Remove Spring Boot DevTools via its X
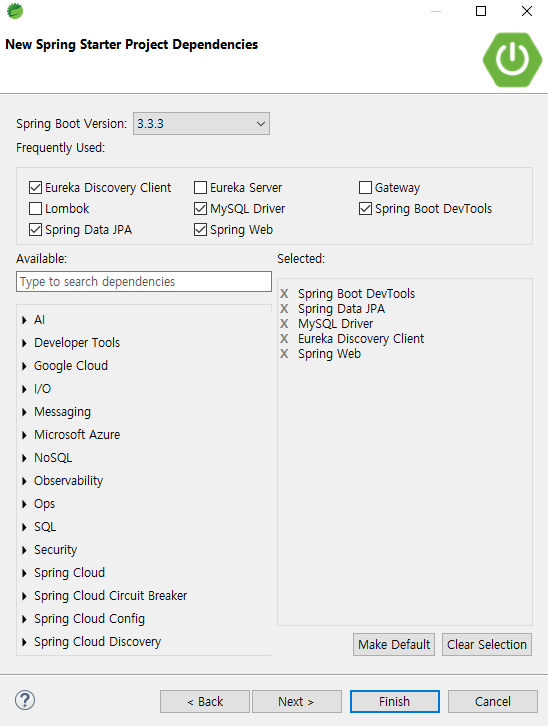 284,294
